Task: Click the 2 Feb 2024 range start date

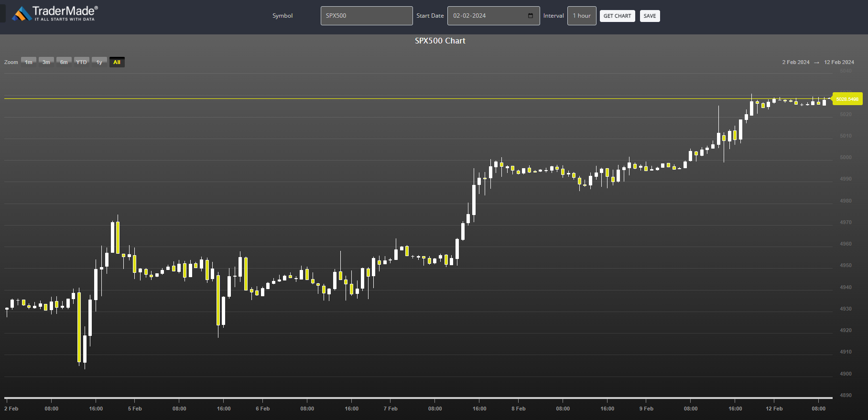Action: point(796,62)
